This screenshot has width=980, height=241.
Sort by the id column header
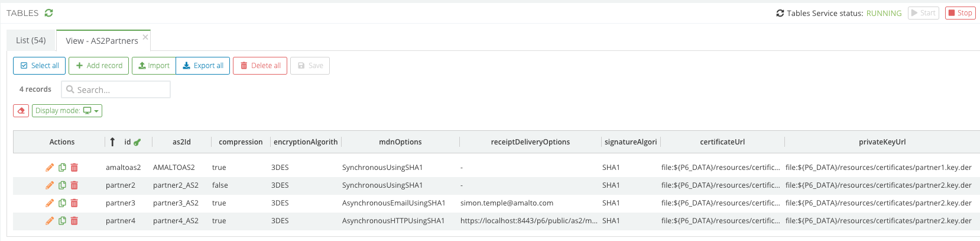(127, 142)
